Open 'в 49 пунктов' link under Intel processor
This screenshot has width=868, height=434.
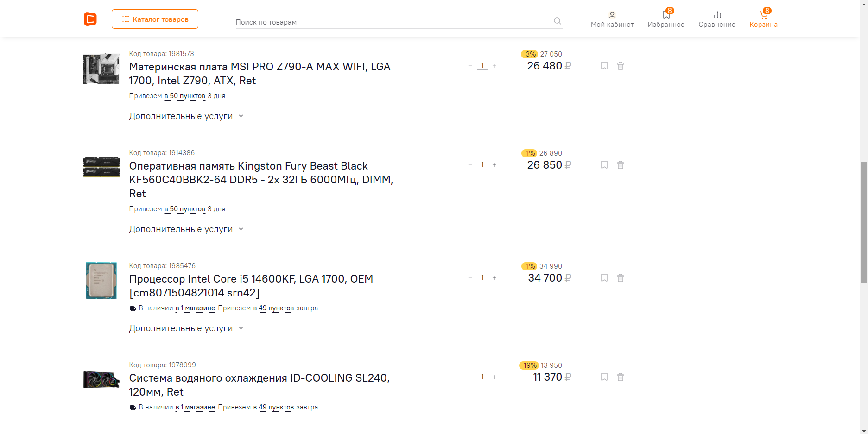273,308
